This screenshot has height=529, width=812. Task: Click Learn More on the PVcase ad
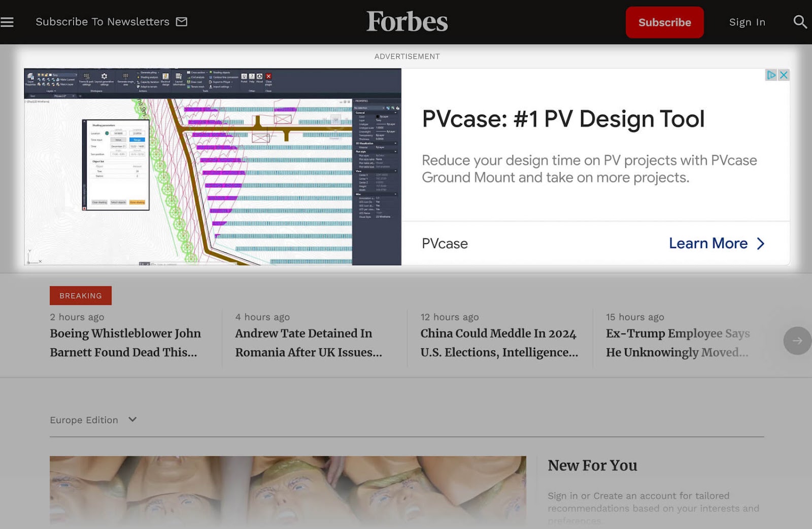708,243
